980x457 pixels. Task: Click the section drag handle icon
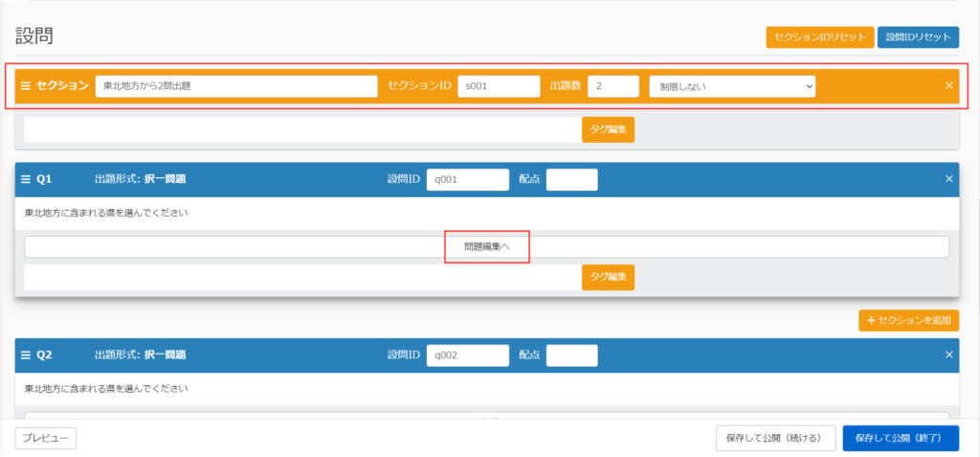pyautogui.click(x=26, y=86)
